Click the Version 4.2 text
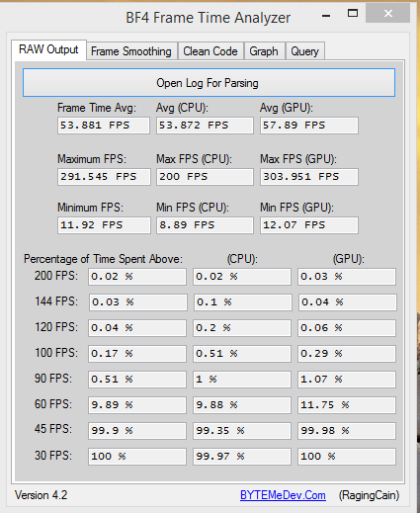This screenshot has width=420, height=513. coord(42,495)
